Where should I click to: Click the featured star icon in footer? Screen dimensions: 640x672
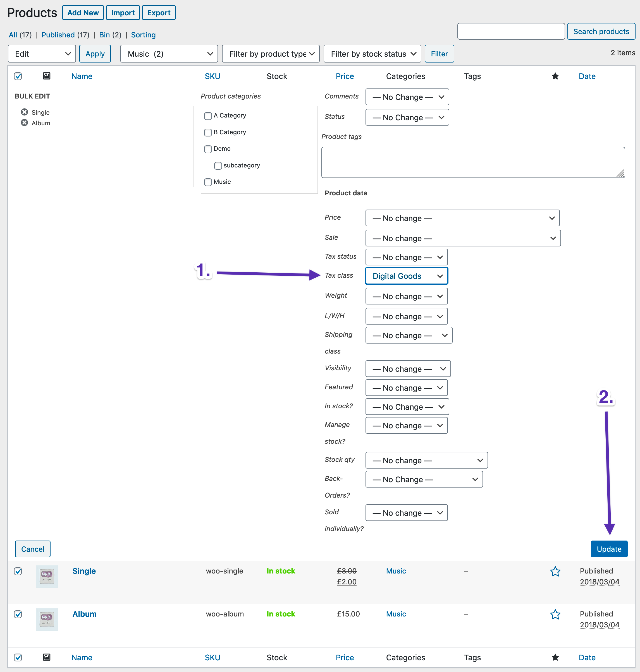click(x=555, y=657)
